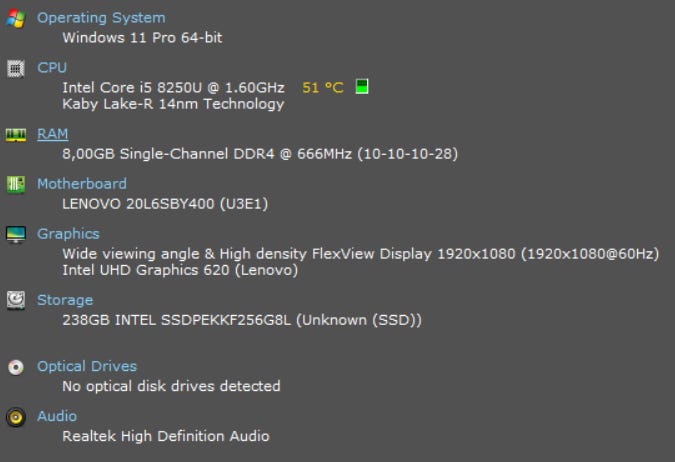The height and width of the screenshot is (462, 675).
Task: Click the CPU chip icon
Action: (15, 68)
